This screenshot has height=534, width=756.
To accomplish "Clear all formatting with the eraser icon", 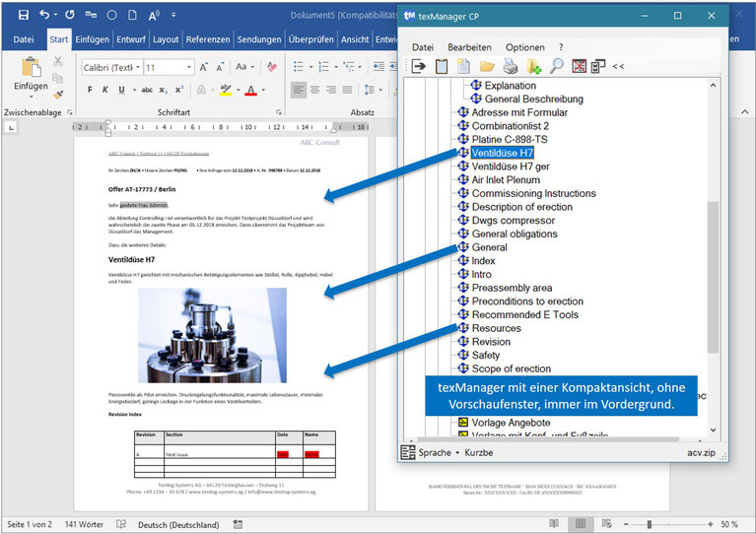I will click(x=272, y=67).
